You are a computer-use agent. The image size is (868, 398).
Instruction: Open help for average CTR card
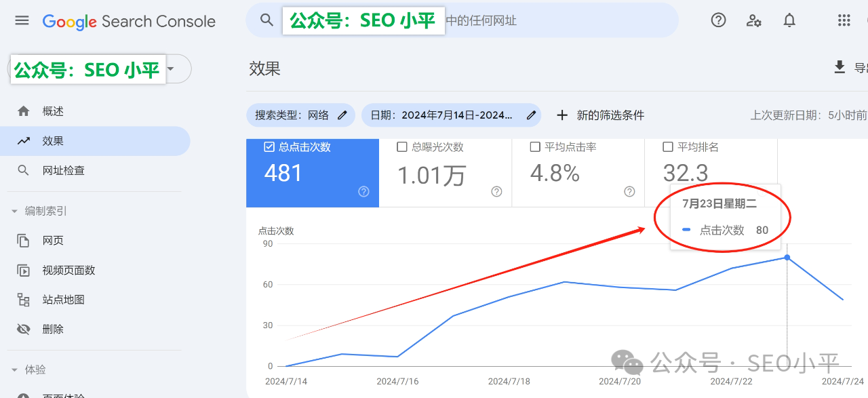(629, 192)
